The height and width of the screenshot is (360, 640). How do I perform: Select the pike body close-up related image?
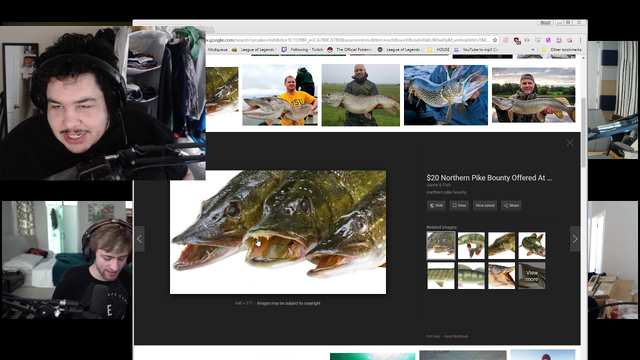tap(441, 276)
